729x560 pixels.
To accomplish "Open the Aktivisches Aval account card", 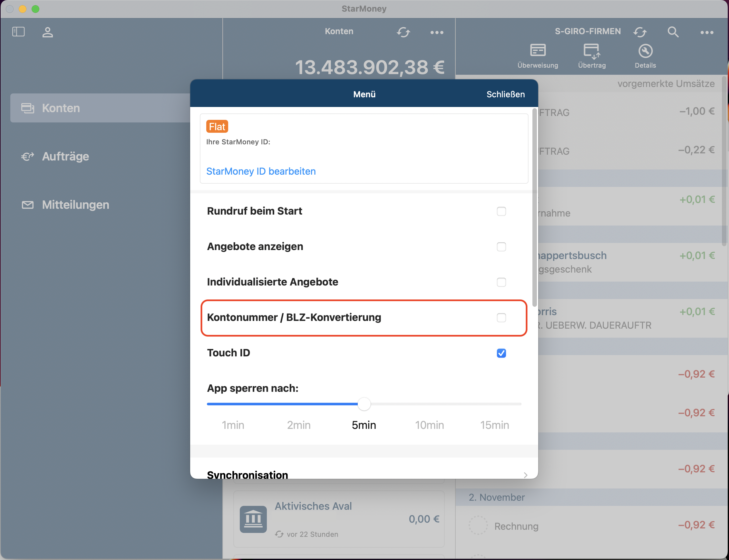I will coord(339,519).
